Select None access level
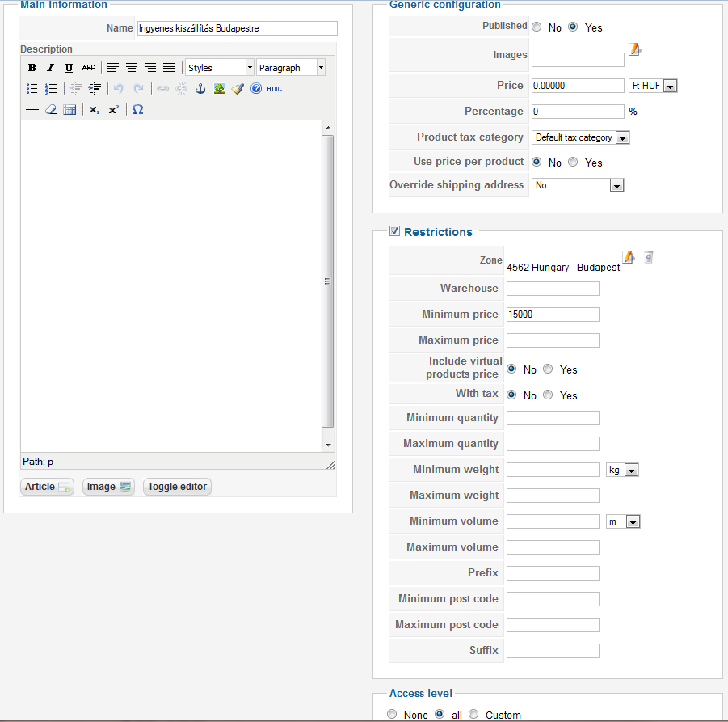Image resolution: width=728 pixels, height=722 pixels. (x=392, y=714)
